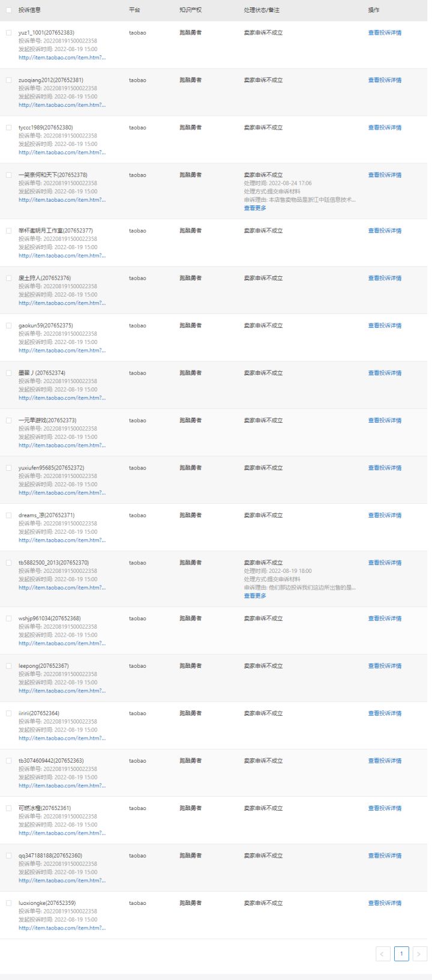
Task: Go to the previous page arrow
Action: [383, 954]
